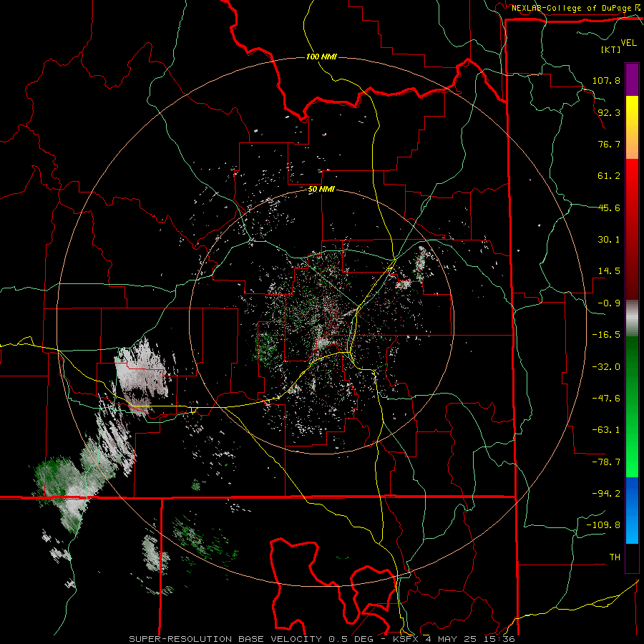
Task: Click the yellow-orange segment of color bar
Action: pos(632,127)
